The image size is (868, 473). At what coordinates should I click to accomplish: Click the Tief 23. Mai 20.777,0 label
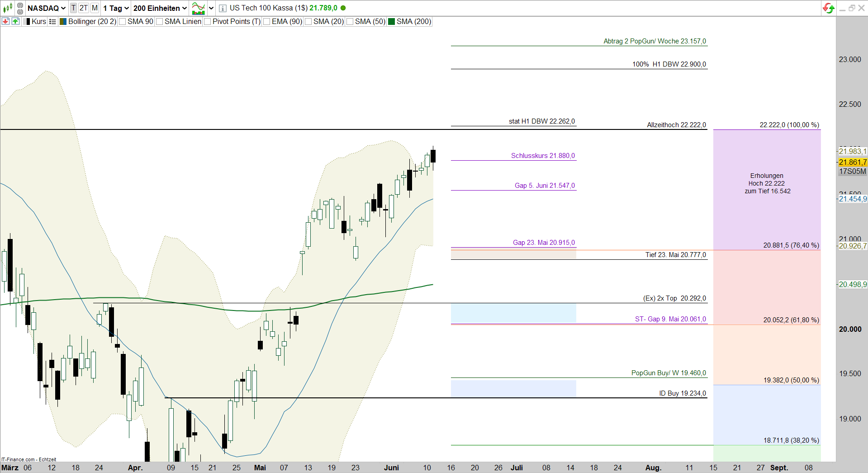click(x=675, y=255)
